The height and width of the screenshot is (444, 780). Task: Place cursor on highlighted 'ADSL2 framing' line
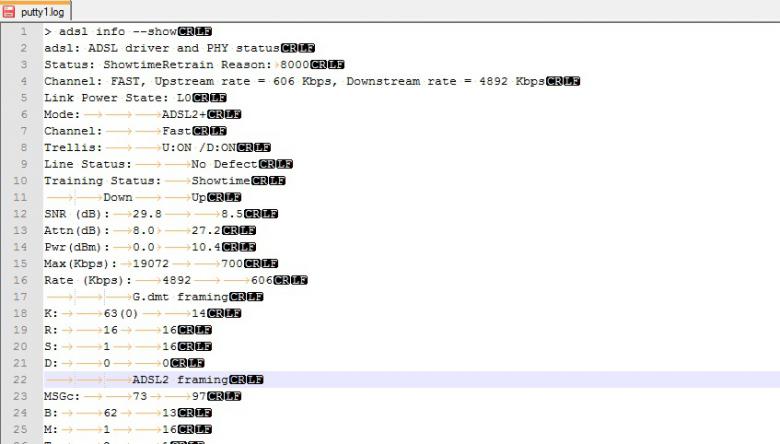(180, 380)
